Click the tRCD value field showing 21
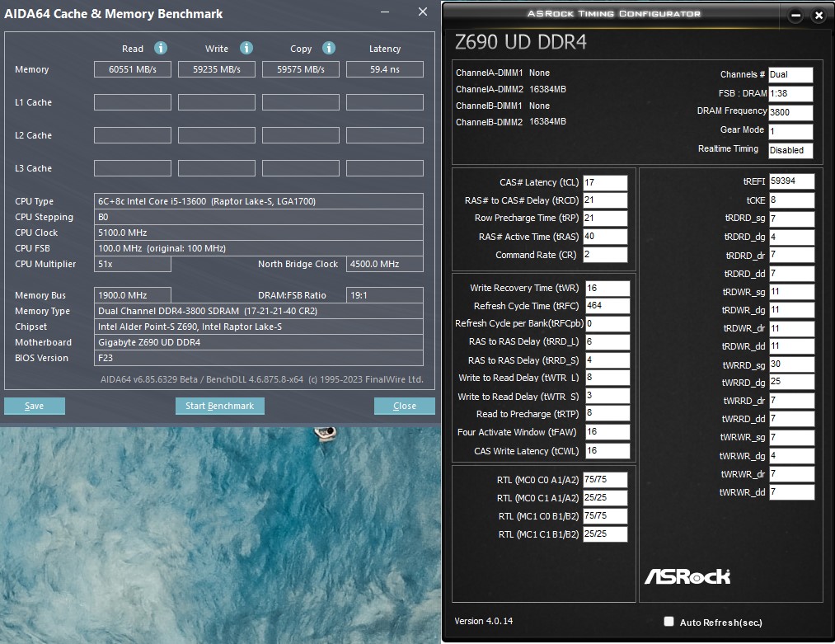The image size is (835, 644). pos(606,200)
